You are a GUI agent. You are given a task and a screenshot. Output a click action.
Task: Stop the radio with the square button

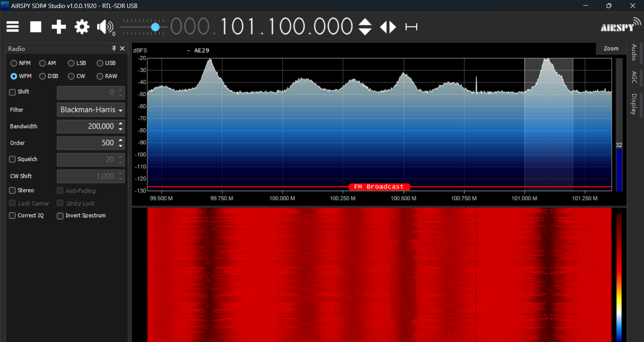click(36, 27)
